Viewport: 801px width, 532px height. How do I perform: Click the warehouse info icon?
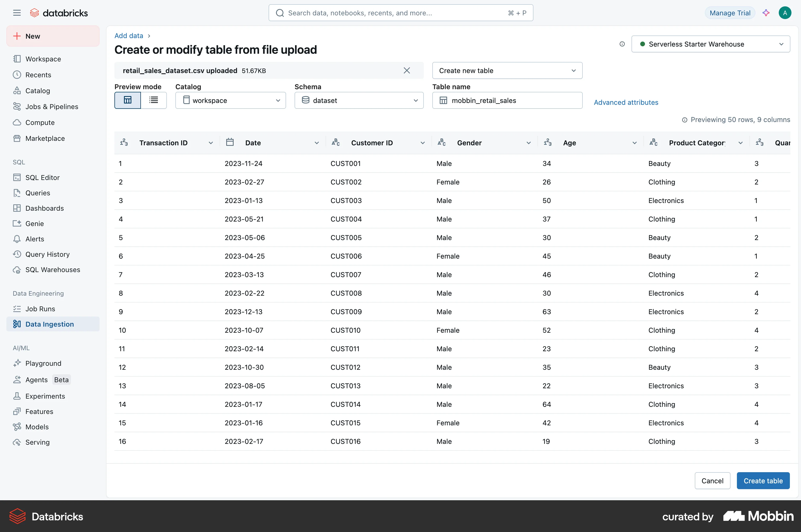622,44
